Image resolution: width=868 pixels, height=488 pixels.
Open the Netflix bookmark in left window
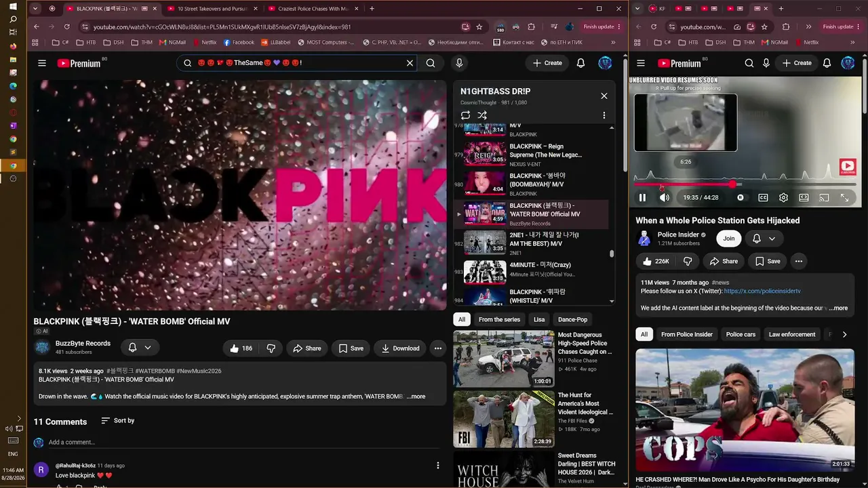[x=204, y=42]
